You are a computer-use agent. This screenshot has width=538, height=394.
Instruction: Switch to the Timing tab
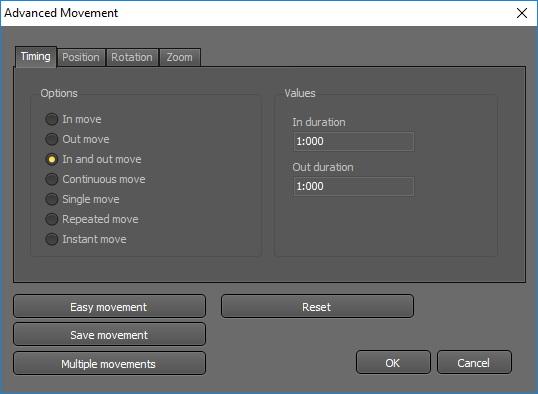36,57
